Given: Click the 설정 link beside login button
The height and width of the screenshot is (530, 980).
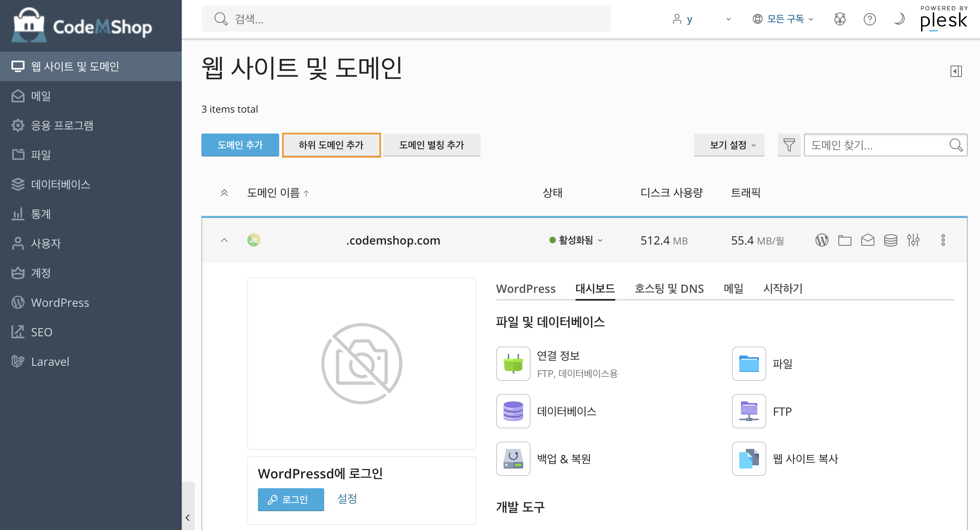Looking at the screenshot, I should 347,499.
